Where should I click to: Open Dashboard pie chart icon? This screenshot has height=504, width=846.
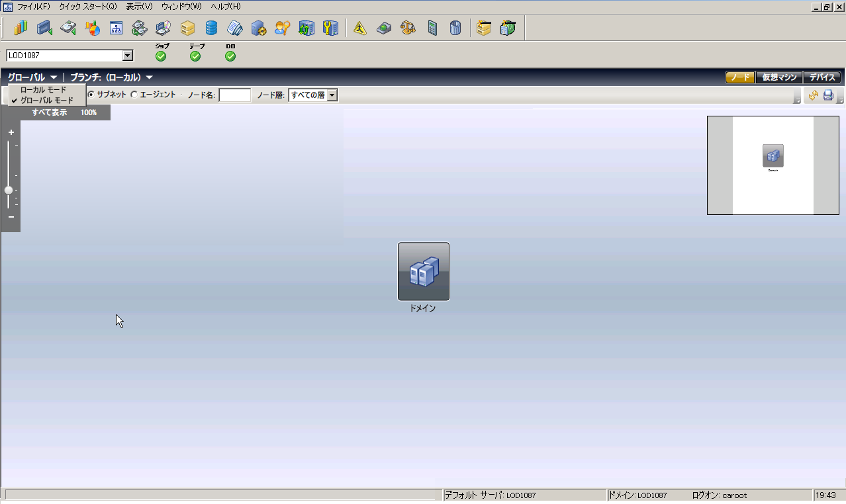click(92, 28)
